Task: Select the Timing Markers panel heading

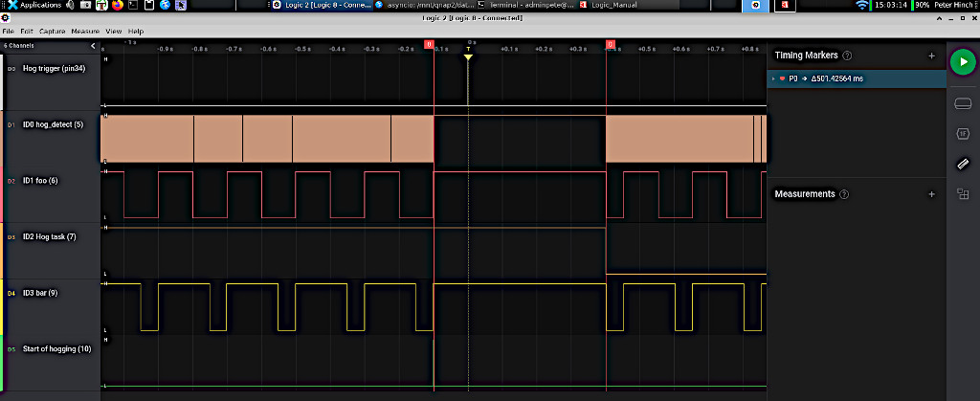Action: click(x=806, y=56)
